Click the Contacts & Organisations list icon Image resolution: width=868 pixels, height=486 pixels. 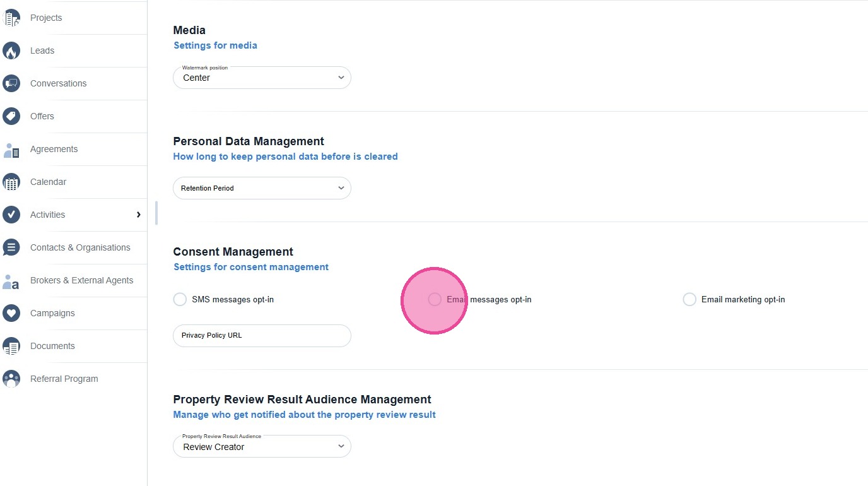11,247
